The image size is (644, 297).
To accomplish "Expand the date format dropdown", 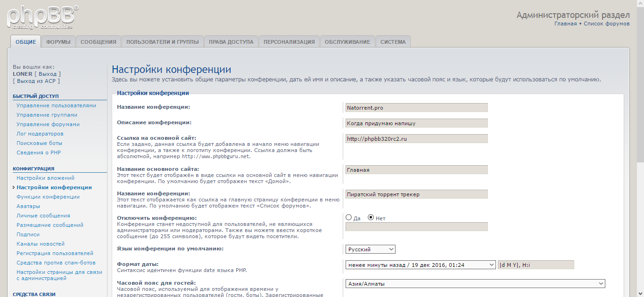I will pyautogui.click(x=421, y=265).
